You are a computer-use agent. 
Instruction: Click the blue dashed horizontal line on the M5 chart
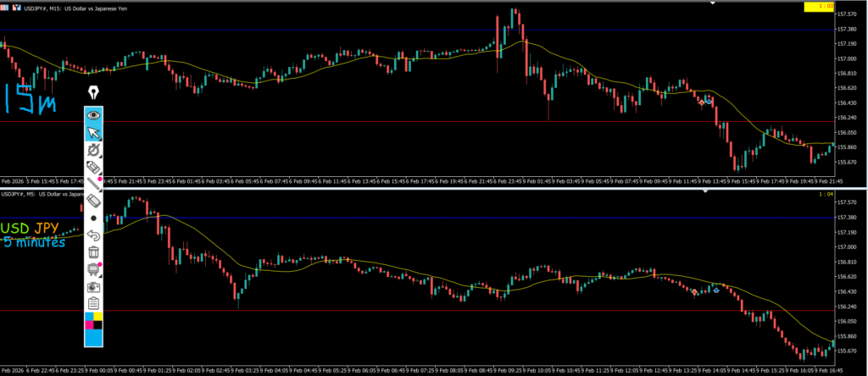pos(424,218)
